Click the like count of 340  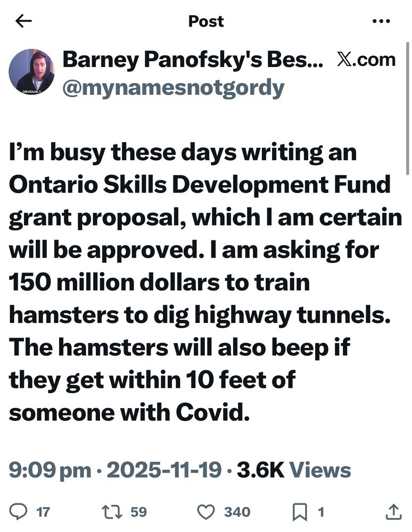point(237,512)
